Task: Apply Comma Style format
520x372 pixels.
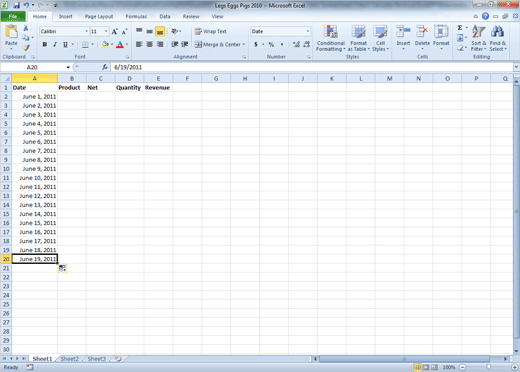Action: [282, 44]
